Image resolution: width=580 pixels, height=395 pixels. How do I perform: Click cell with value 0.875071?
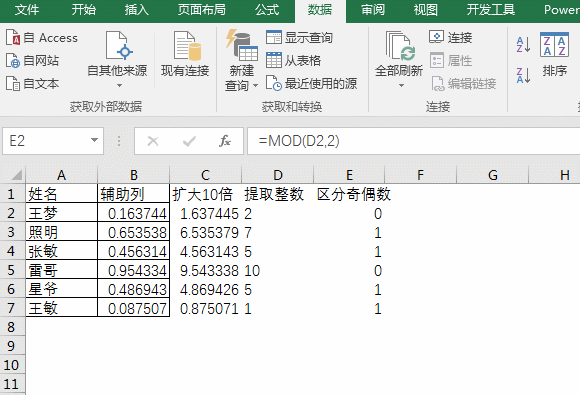pos(205,308)
